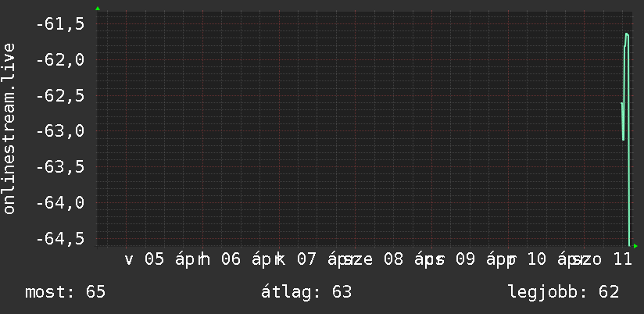
Task: Click the 'sze 08 ápr' date label
Action: (x=384, y=259)
